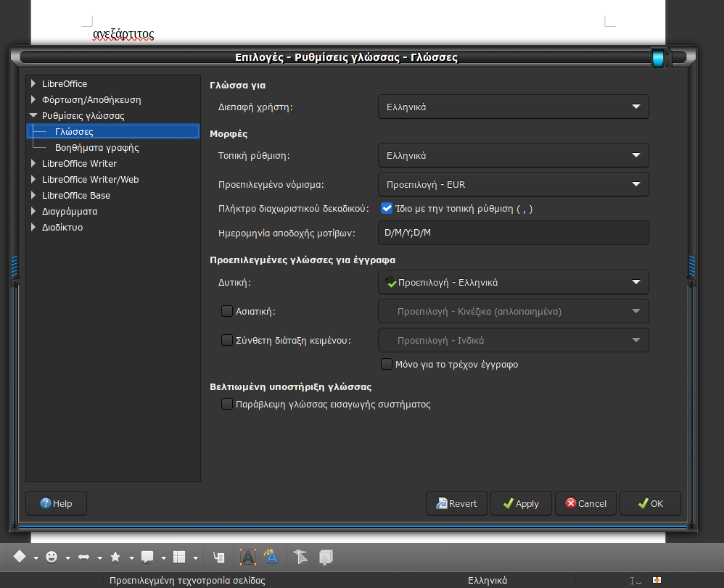Open the Δυτική document language dropdown
The height and width of the screenshot is (588, 724).
pyautogui.click(x=514, y=282)
